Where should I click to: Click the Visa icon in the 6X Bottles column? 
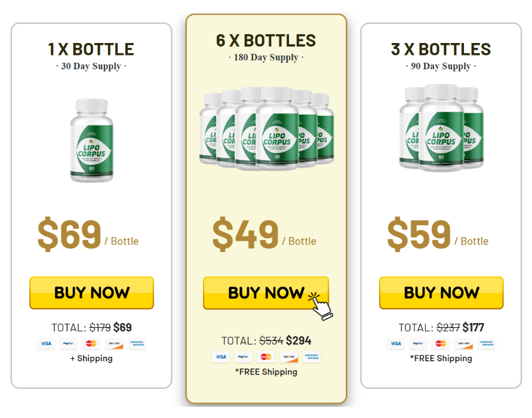click(221, 356)
